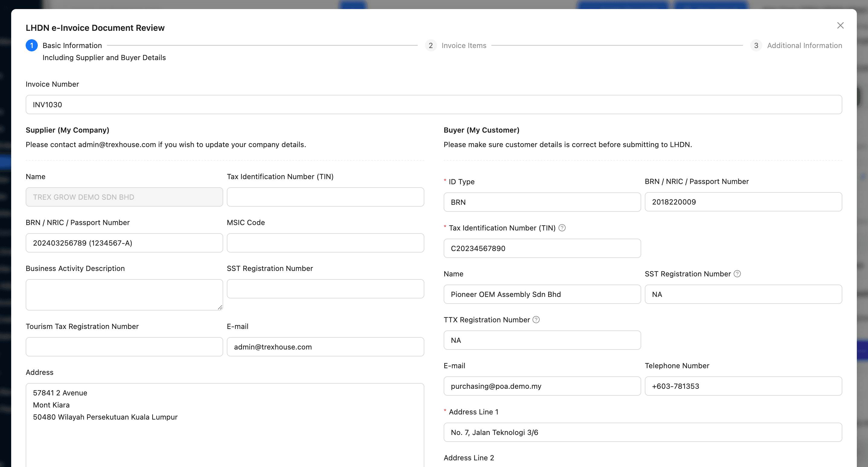Click the Tourism Tax Registration Number field
868x467 pixels.
[124, 347]
